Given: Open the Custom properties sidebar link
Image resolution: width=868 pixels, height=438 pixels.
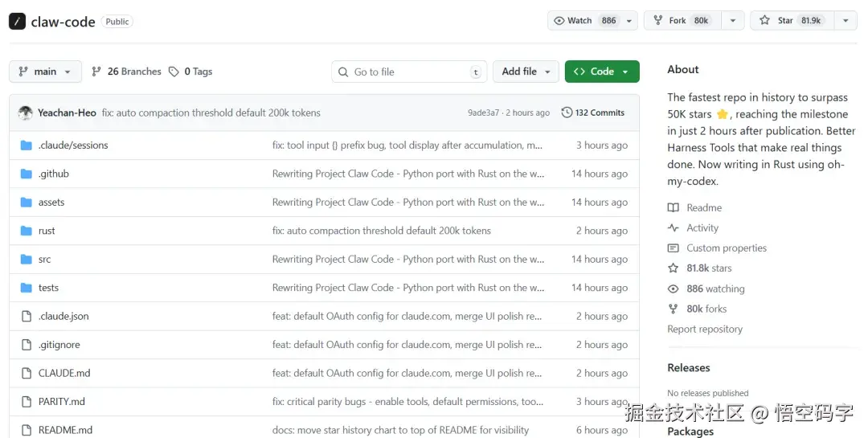Looking at the screenshot, I should coord(727,248).
